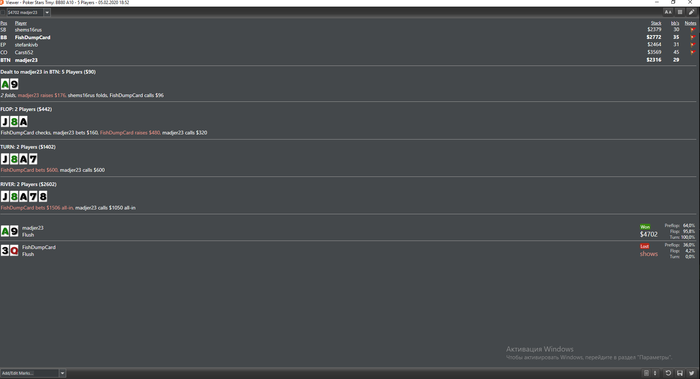700x379 pixels.
Task: Click the green Won badge
Action: pos(645,227)
